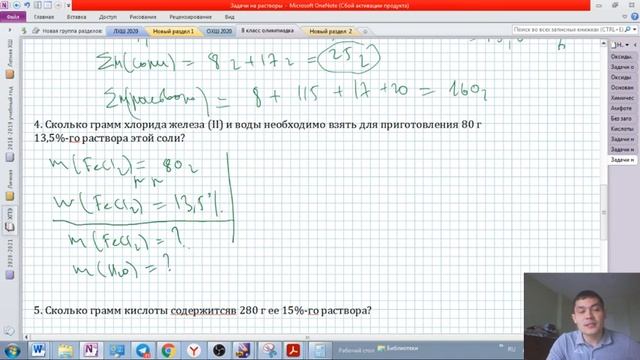
Task: Open the Без заго page in the list
Action: [622, 119]
